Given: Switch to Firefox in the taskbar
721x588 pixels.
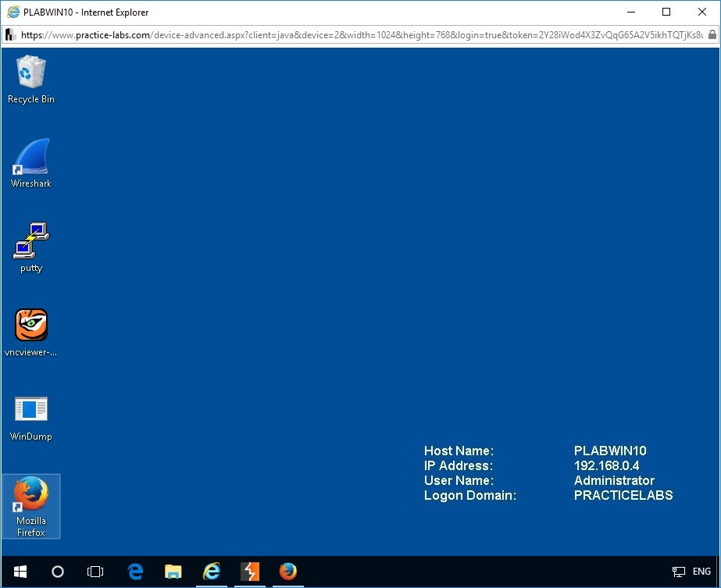Looking at the screenshot, I should pos(288,572).
